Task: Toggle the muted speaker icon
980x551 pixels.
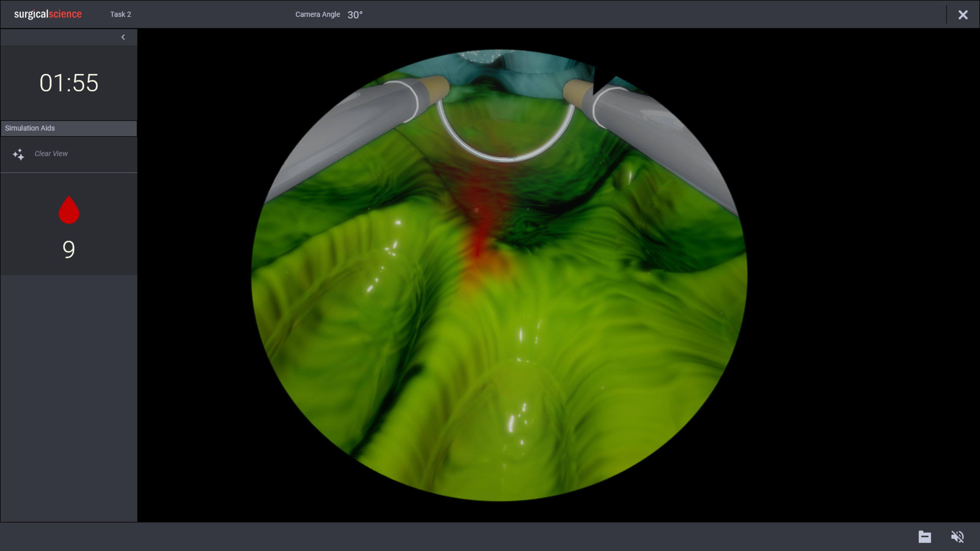Action: (x=957, y=536)
